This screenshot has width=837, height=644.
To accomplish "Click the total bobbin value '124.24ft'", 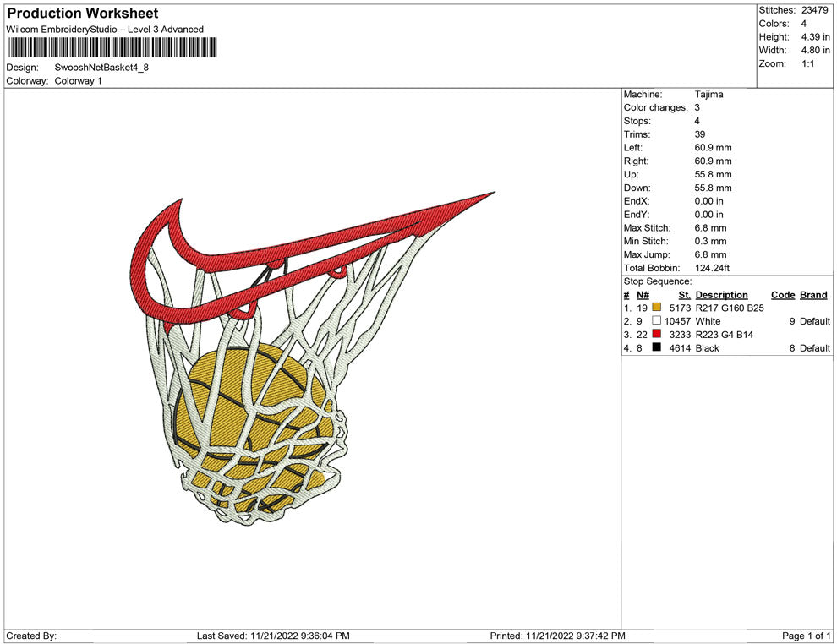I will (712, 268).
